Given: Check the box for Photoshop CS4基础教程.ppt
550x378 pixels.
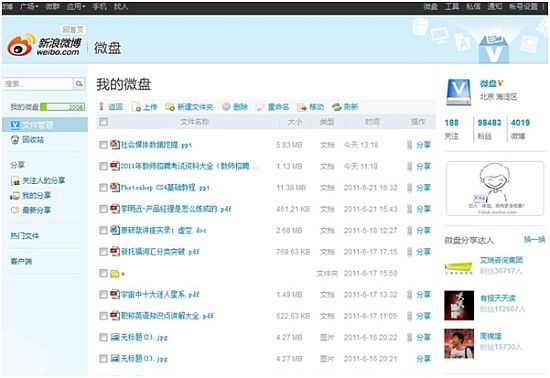Looking at the screenshot, I should coord(103,188).
